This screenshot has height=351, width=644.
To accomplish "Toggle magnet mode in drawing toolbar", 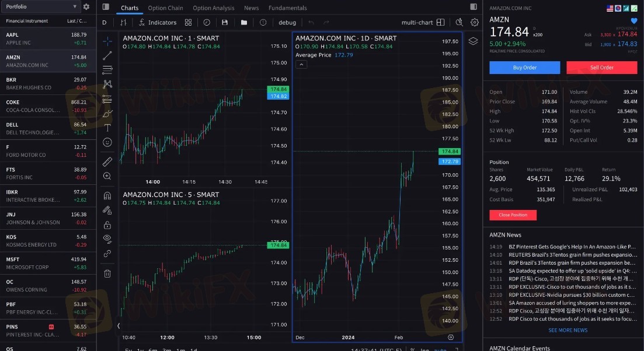I will tap(107, 196).
